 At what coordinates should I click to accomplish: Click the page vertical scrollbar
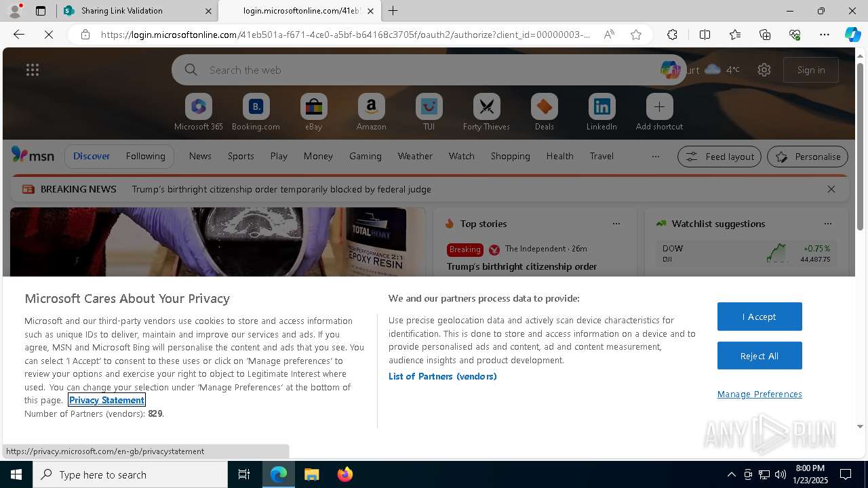[861, 146]
